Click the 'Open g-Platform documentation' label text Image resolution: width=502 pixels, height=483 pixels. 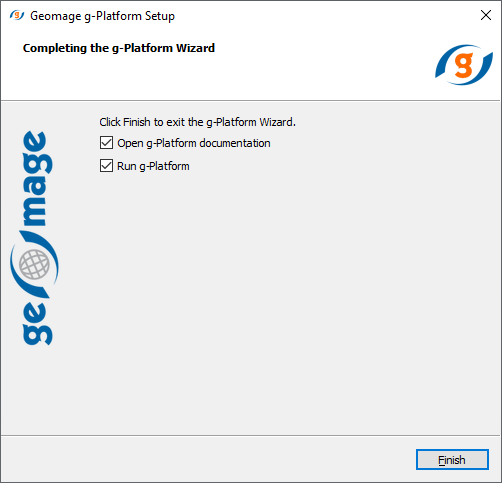click(x=194, y=143)
